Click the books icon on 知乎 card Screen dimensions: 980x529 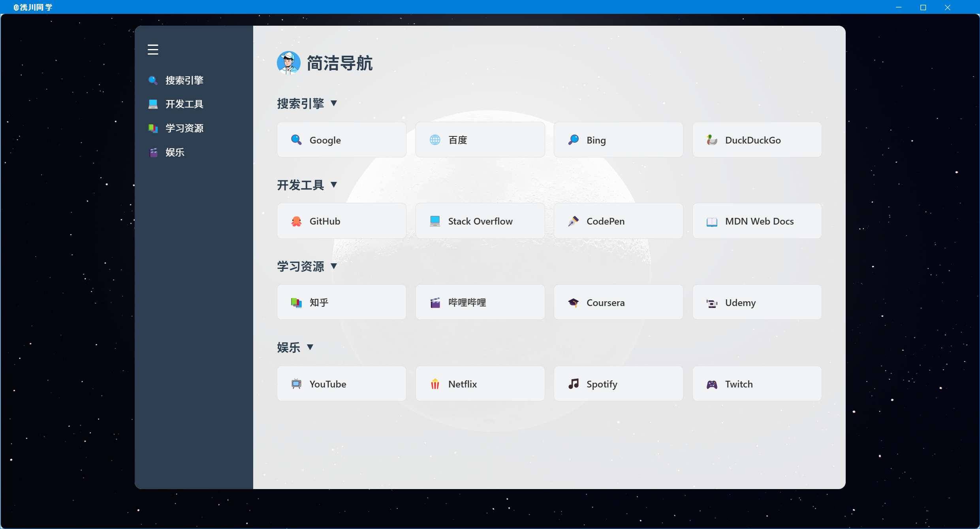coord(296,302)
